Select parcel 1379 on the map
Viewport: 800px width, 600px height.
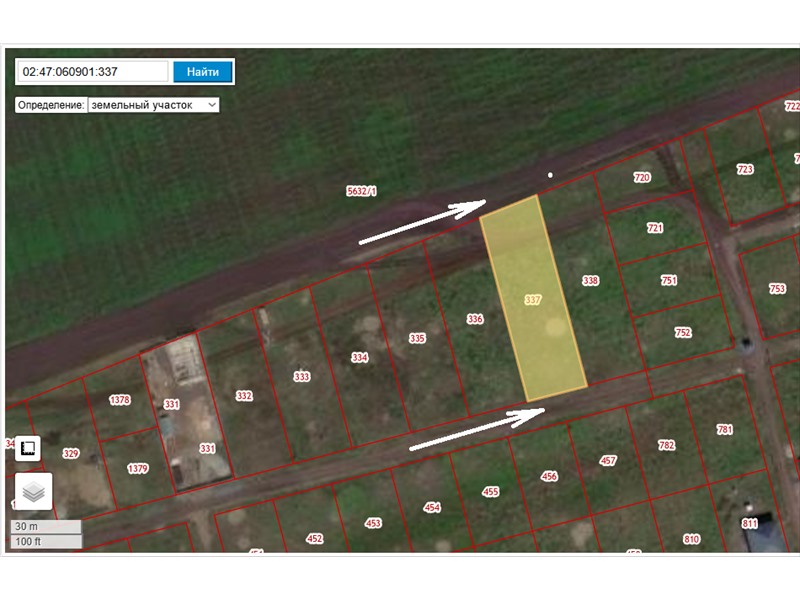138,468
